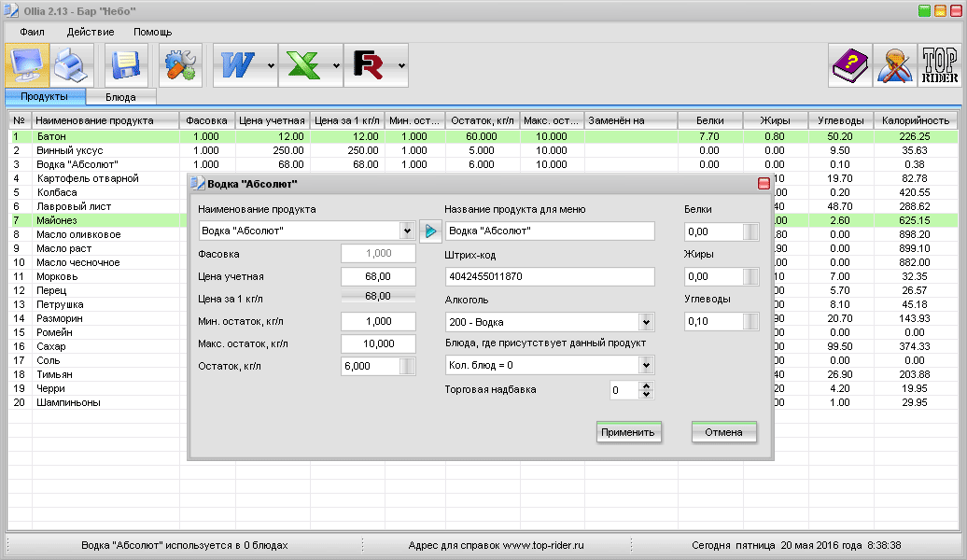Click the Top Rider logo icon
This screenshot has width=967, height=560.
tap(939, 66)
